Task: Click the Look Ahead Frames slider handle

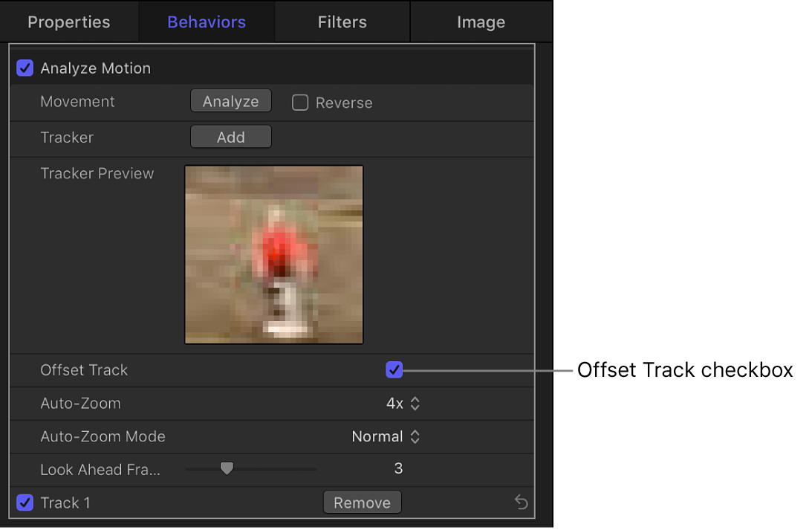Action: pyautogui.click(x=227, y=468)
